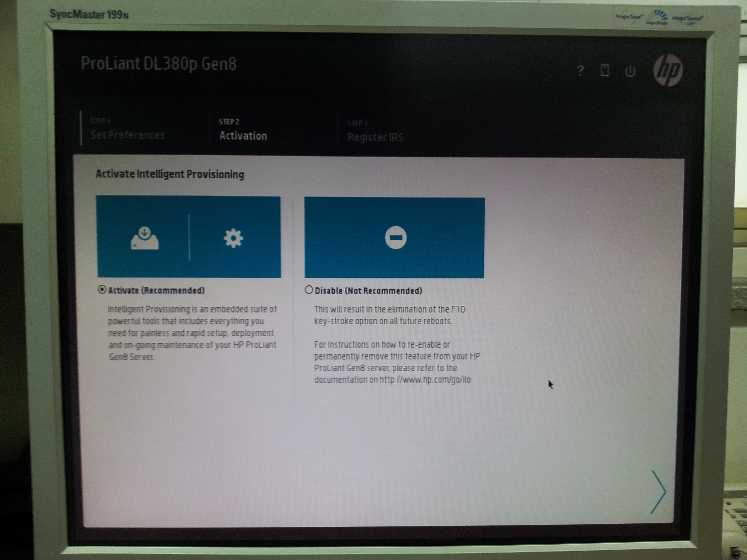
Task: Click the system information icon in header
Action: [x=604, y=70]
